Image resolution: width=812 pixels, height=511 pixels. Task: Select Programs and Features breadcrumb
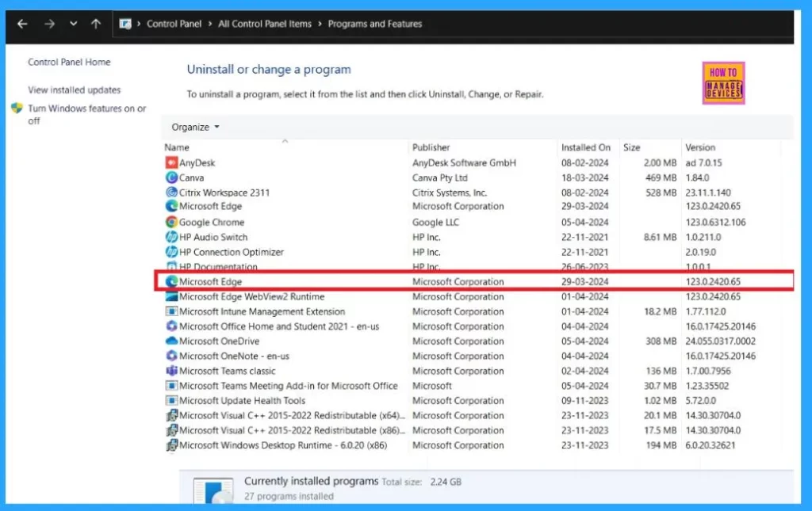375,24
